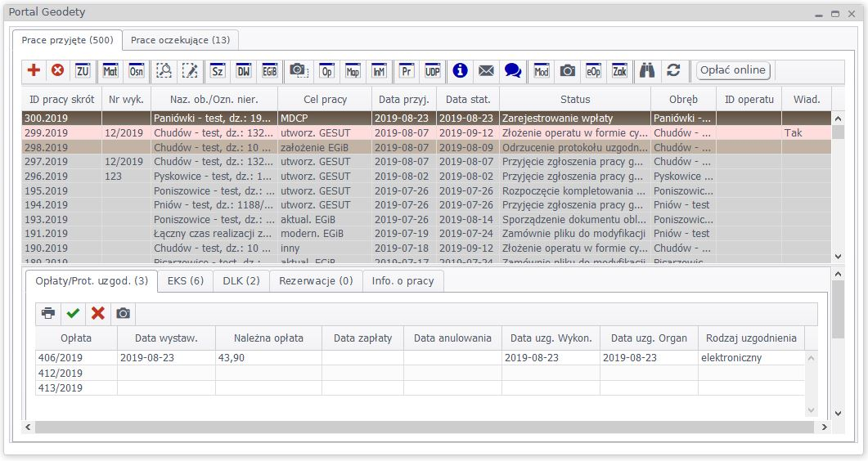This screenshot has width=868, height=461.
Task: Open the blue chat bubbles icon
Action: [512, 70]
